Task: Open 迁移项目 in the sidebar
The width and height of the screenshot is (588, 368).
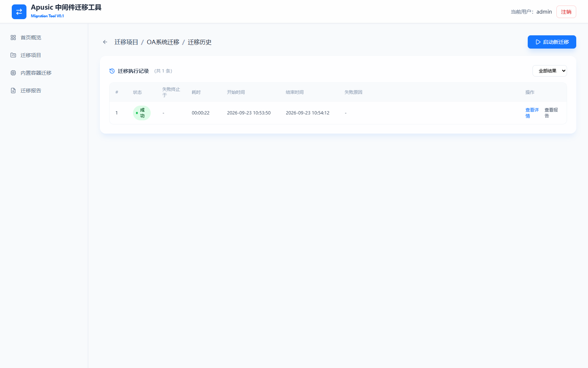Action: tap(44, 55)
